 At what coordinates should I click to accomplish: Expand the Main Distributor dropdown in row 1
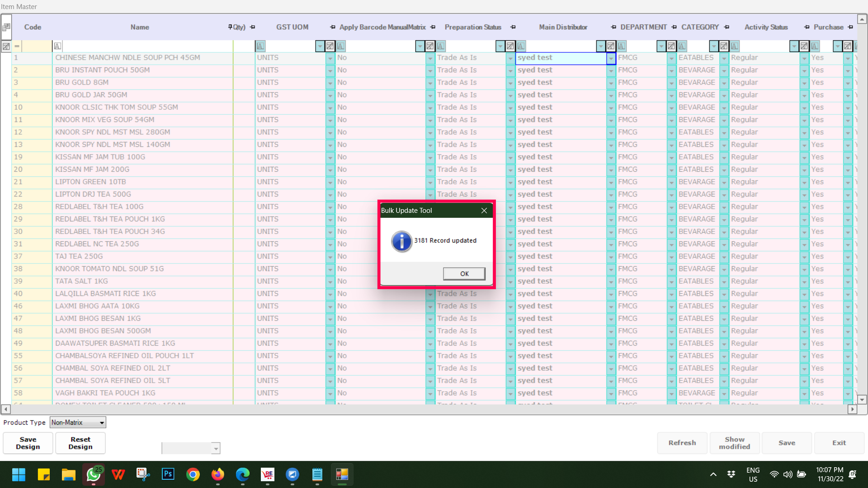click(611, 58)
